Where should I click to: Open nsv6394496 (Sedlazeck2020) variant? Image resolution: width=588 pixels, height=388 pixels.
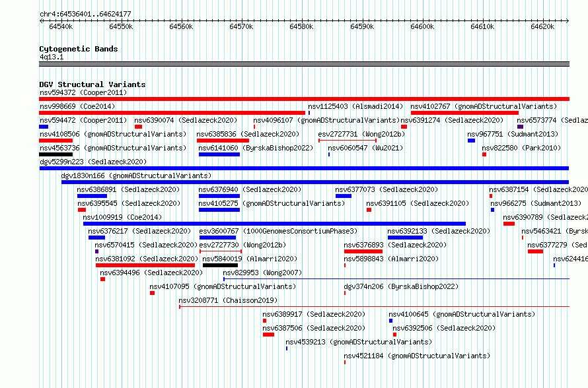pyautogui.click(x=151, y=273)
